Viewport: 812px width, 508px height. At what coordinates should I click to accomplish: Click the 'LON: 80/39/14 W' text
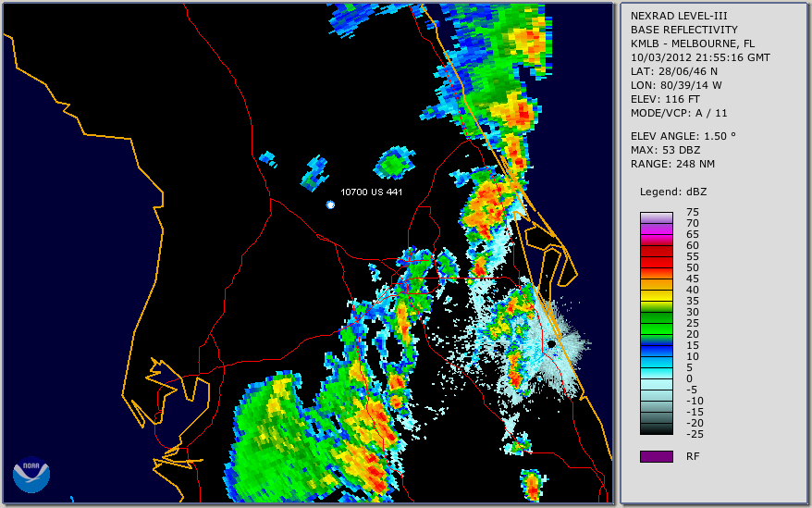(676, 85)
